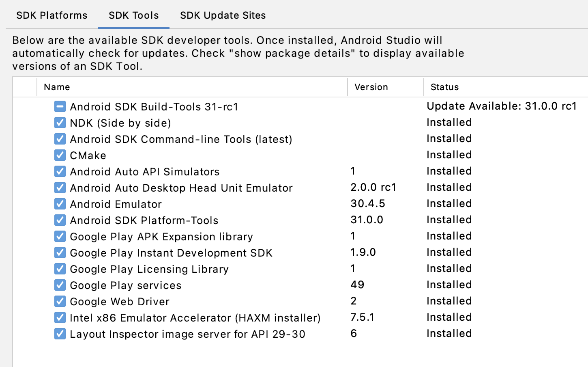Viewport: 588px width, 367px height.
Task: Toggle Android SDK Platform-Tools checkbox
Action: [60, 220]
